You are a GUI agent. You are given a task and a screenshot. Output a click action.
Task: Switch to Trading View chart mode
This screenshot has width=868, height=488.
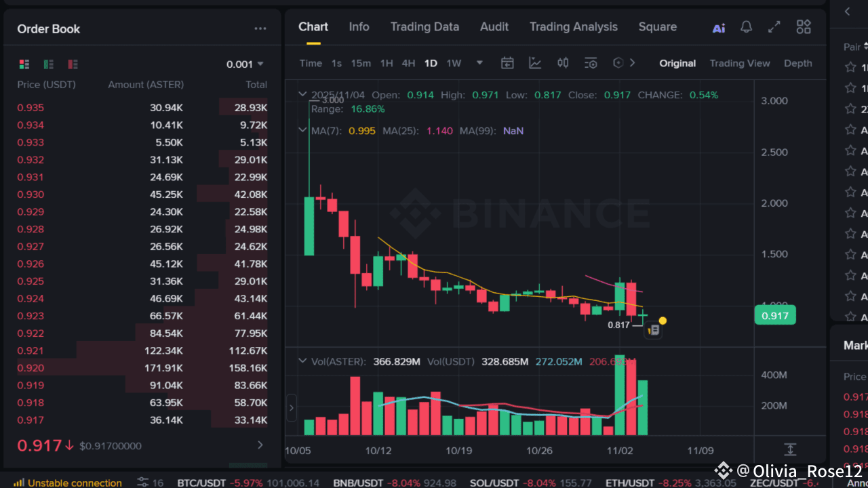(x=740, y=63)
